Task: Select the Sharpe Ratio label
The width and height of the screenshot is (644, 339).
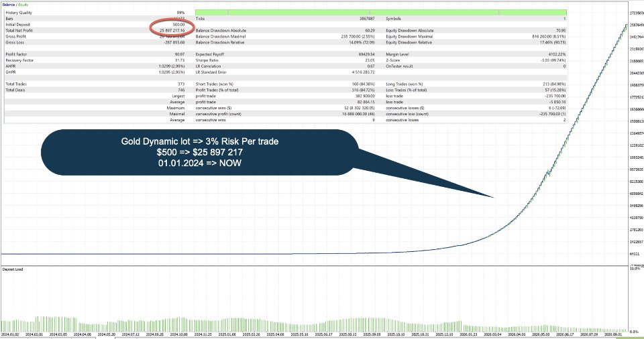Action: [x=207, y=60]
